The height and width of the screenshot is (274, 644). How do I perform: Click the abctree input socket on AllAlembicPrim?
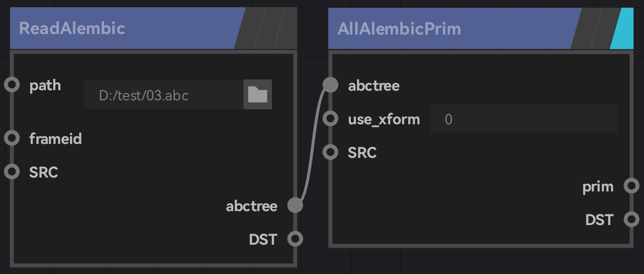coord(330,85)
